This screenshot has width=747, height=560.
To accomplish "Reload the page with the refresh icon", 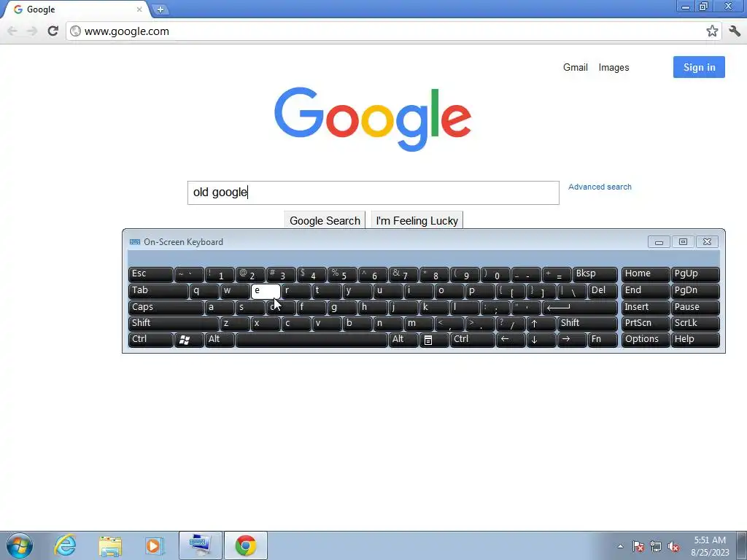I will (x=53, y=31).
